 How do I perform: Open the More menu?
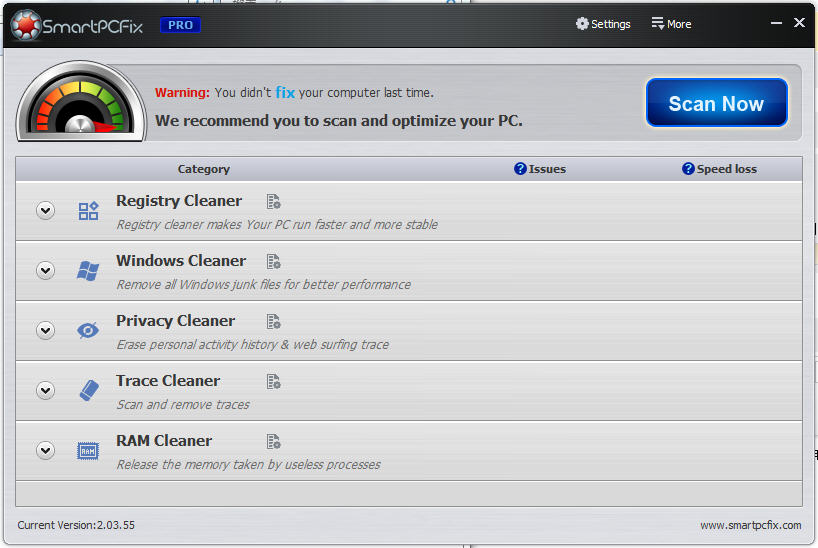click(671, 24)
